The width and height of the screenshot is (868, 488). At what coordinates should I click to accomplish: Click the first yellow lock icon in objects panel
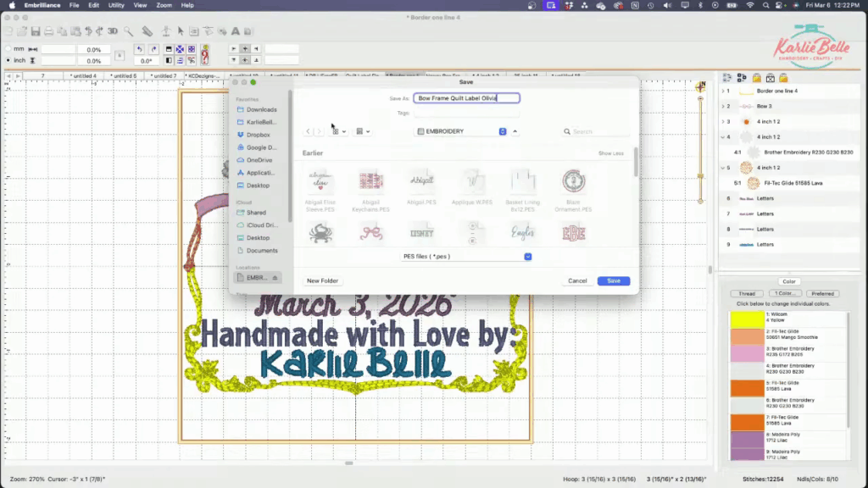coord(757,78)
